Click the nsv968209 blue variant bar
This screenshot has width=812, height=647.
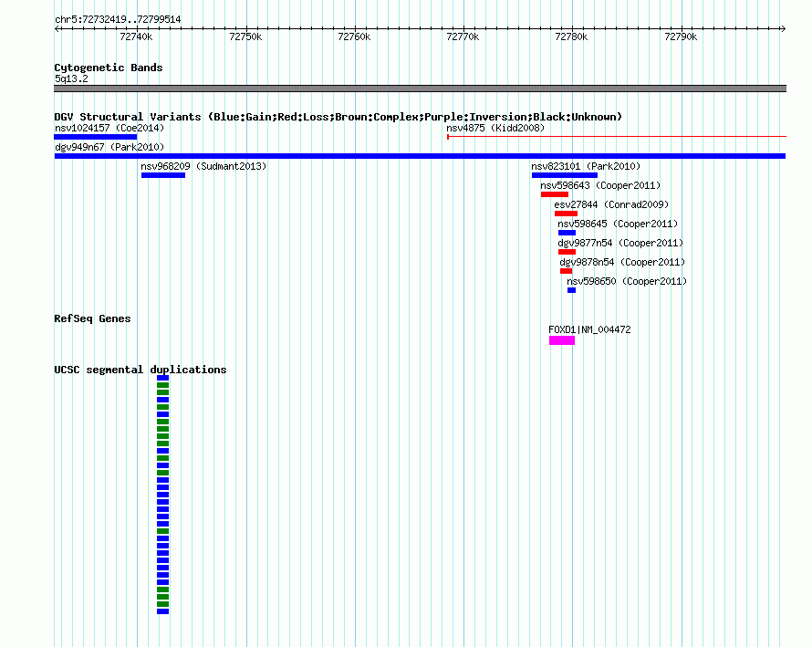(163, 175)
